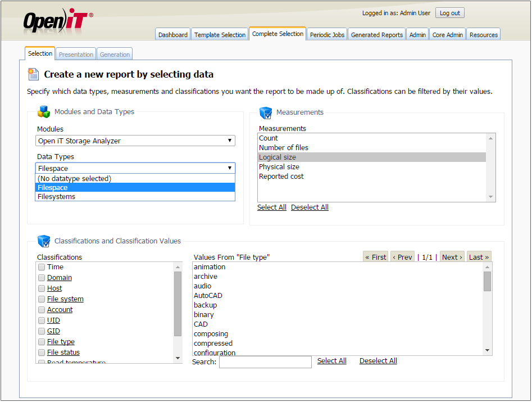Image resolution: width=532 pixels, height=402 pixels.
Task: Select the 'archive' file type value
Action: pyautogui.click(x=338, y=277)
